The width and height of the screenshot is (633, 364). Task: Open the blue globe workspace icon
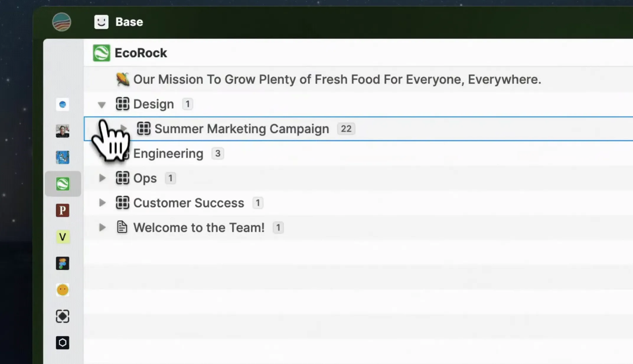tap(63, 104)
